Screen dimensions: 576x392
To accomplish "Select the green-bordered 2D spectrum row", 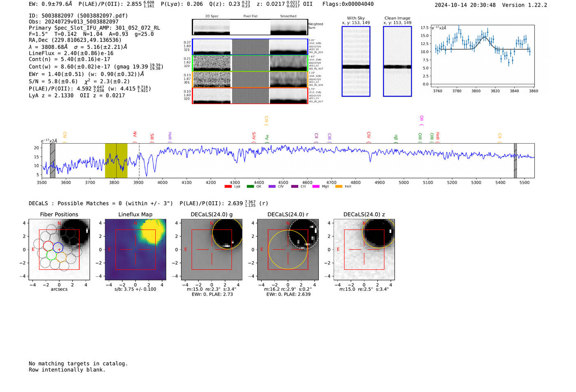I will pyautogui.click(x=250, y=63).
